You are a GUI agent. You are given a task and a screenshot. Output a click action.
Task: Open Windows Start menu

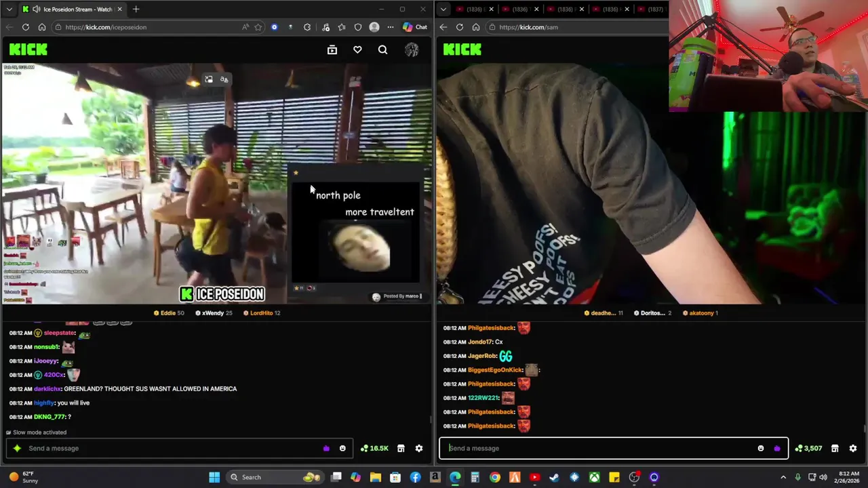click(x=214, y=477)
